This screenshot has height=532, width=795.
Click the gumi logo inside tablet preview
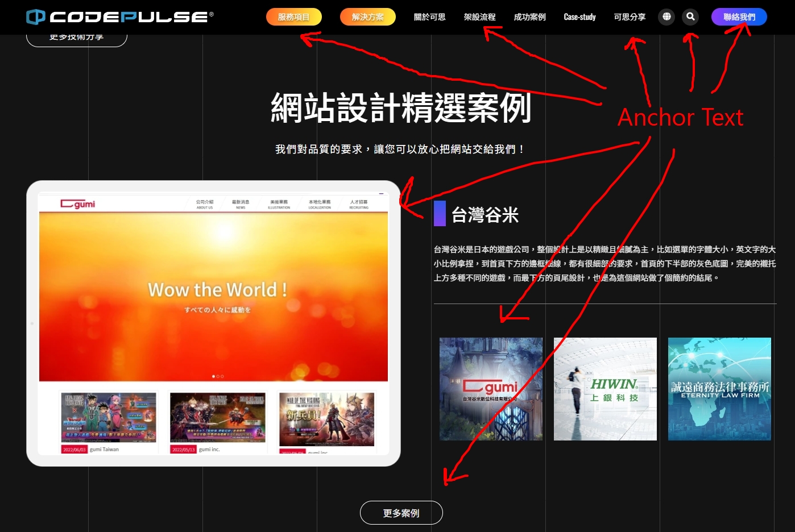[78, 204]
